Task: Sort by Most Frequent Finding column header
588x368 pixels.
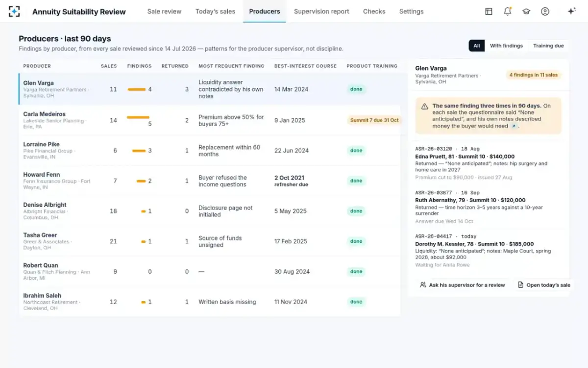Action: click(x=231, y=66)
